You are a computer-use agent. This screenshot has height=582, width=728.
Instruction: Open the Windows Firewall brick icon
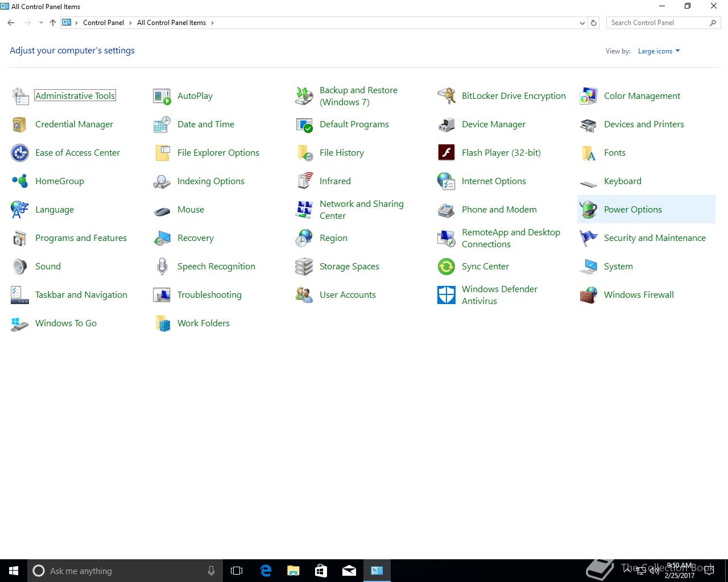589,295
